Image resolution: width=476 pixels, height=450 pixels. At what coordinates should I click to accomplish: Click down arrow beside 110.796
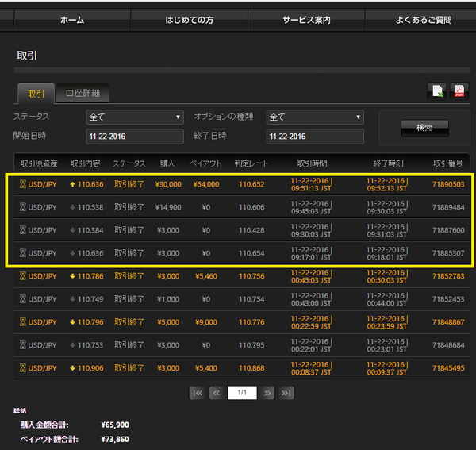72,322
